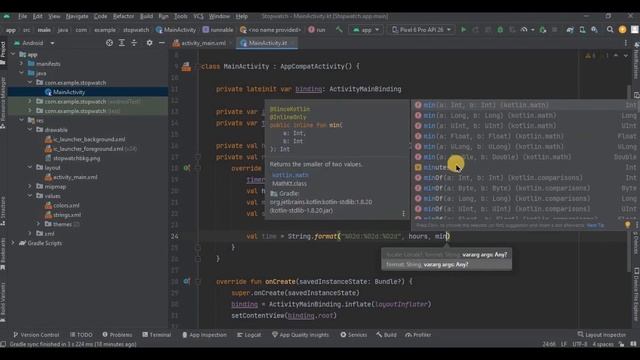Open the Services tool window

pyautogui.click(x=353, y=335)
